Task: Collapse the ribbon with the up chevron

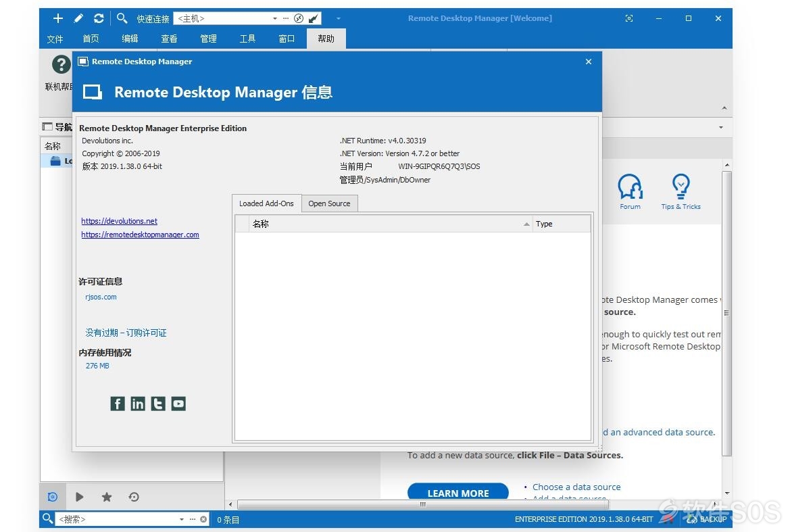Action: click(x=724, y=108)
